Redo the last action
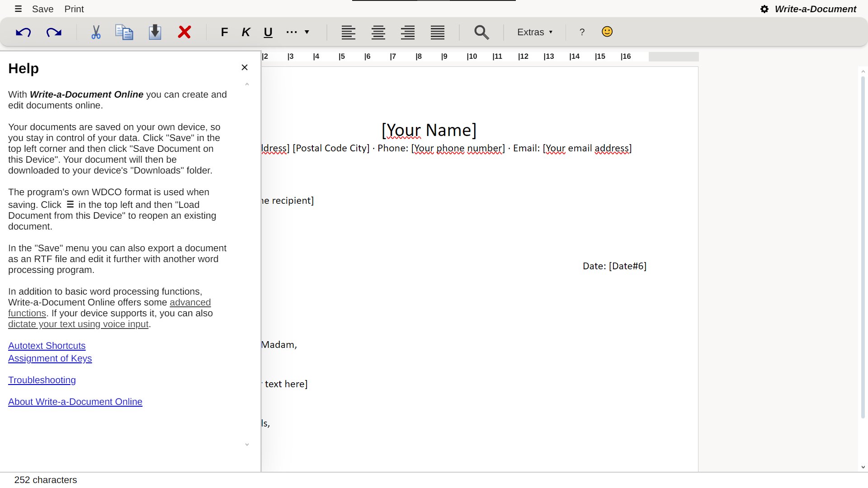Viewport: 868px width, 488px height. coord(54,32)
